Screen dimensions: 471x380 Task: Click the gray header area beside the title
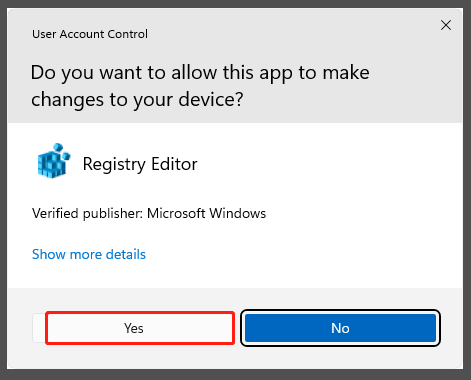coord(283,33)
